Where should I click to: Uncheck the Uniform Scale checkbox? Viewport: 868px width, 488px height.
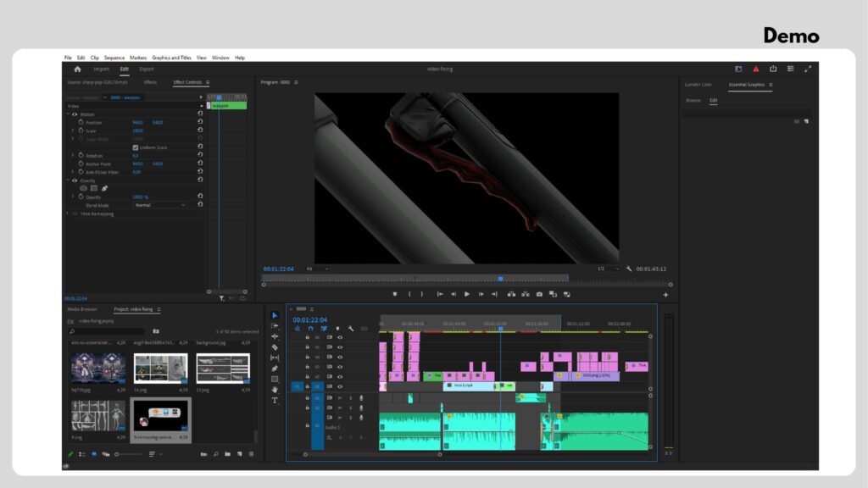click(x=135, y=147)
